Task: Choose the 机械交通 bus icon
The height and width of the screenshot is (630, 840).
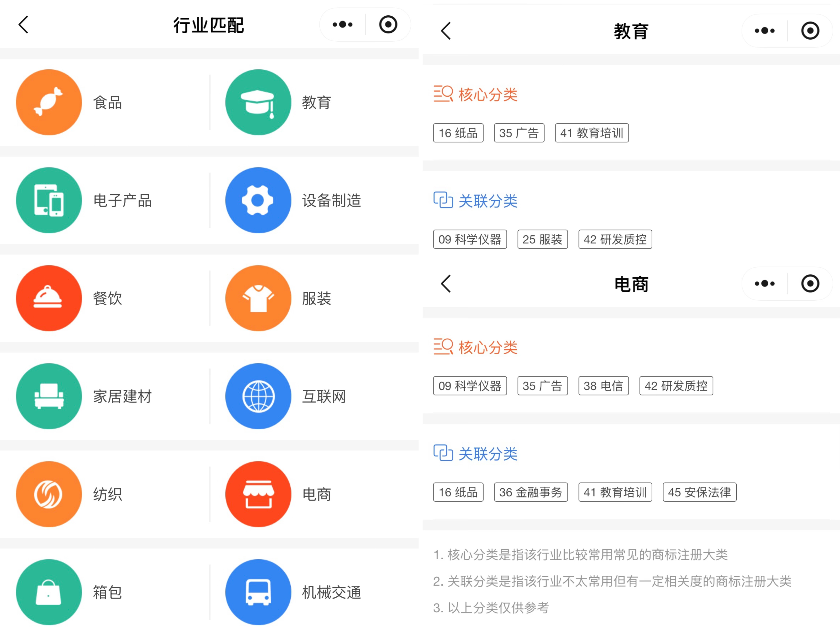Action: coord(258,592)
